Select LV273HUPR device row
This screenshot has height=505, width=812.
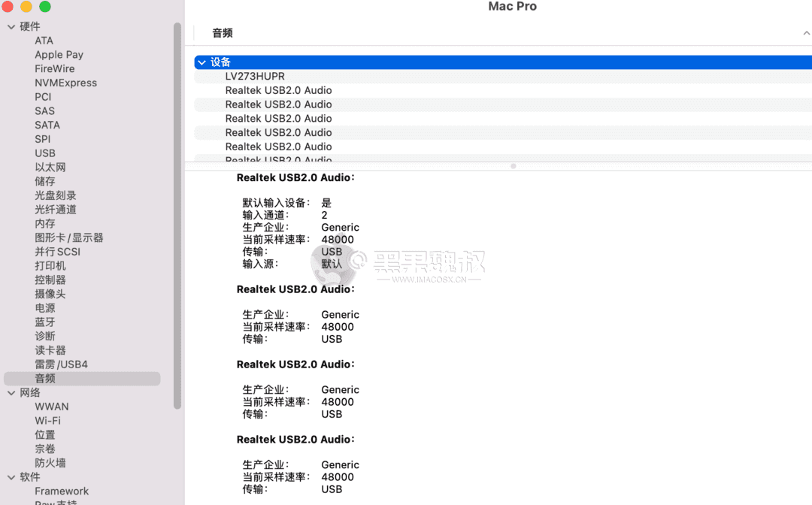pyautogui.click(x=503, y=77)
